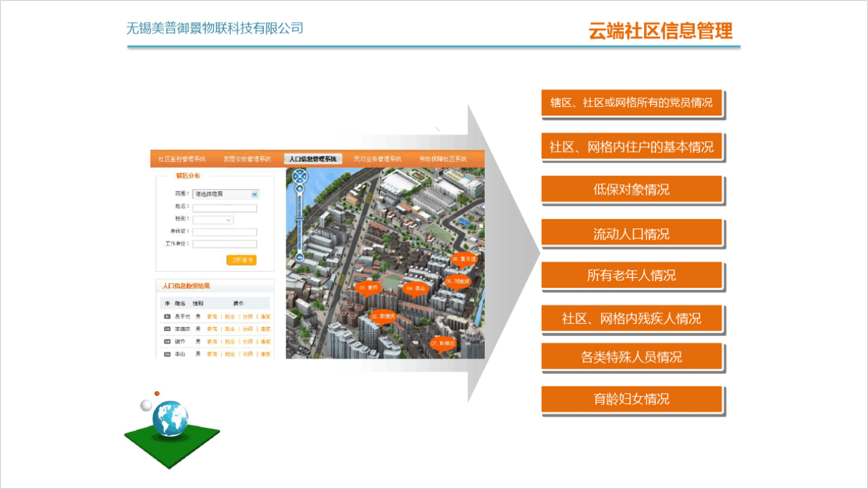Image resolution: width=868 pixels, height=489 pixels.
Task: Open the 民政业务管理系统 tab
Action: tap(377, 159)
